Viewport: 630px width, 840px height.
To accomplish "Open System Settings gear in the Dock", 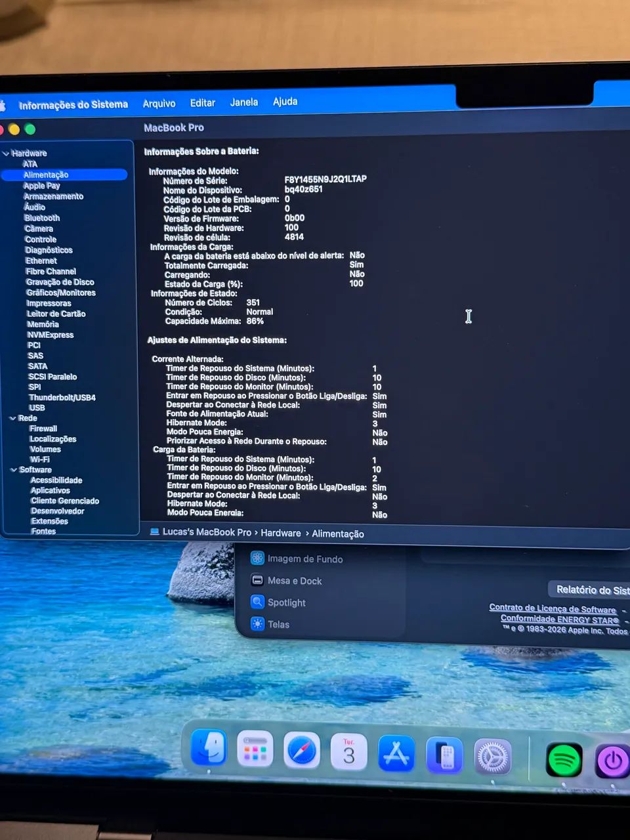I will (x=493, y=757).
